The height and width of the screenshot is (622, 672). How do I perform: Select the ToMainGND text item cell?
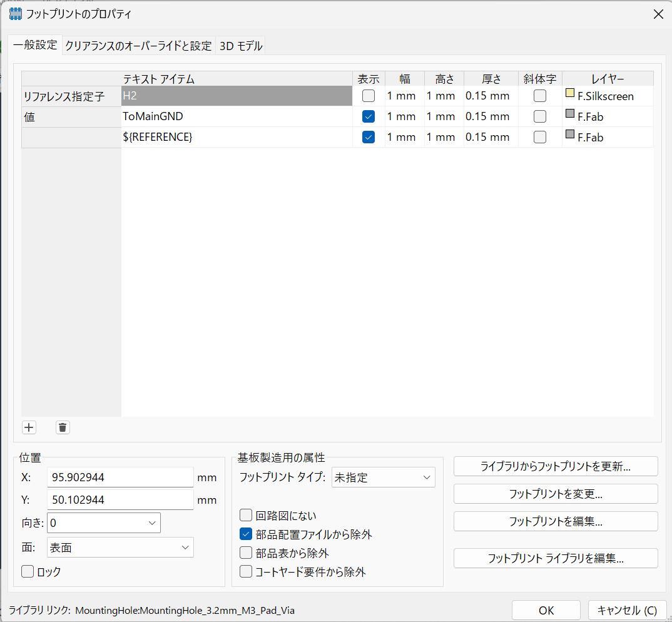pyautogui.click(x=237, y=116)
